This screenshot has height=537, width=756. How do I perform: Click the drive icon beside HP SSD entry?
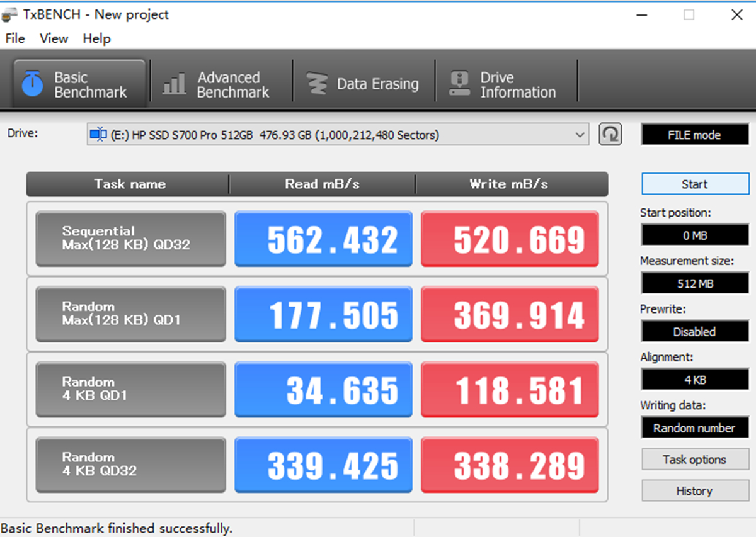coord(98,135)
